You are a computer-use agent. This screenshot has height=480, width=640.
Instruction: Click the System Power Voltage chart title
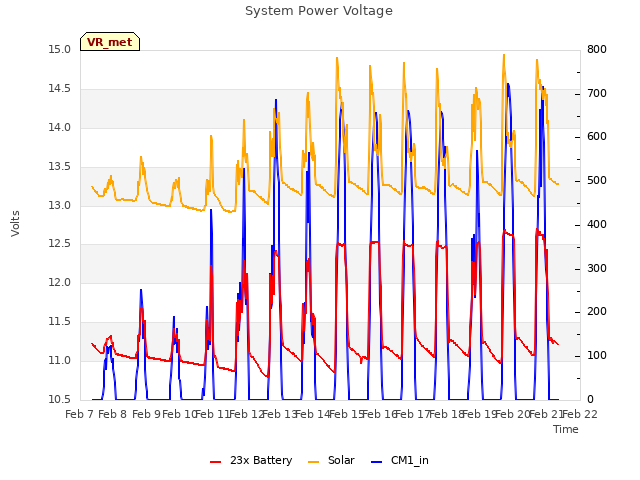(x=319, y=11)
